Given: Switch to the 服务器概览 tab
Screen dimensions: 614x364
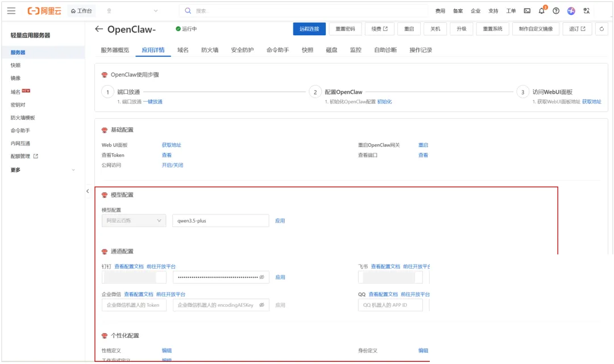Looking at the screenshot, I should 115,50.
